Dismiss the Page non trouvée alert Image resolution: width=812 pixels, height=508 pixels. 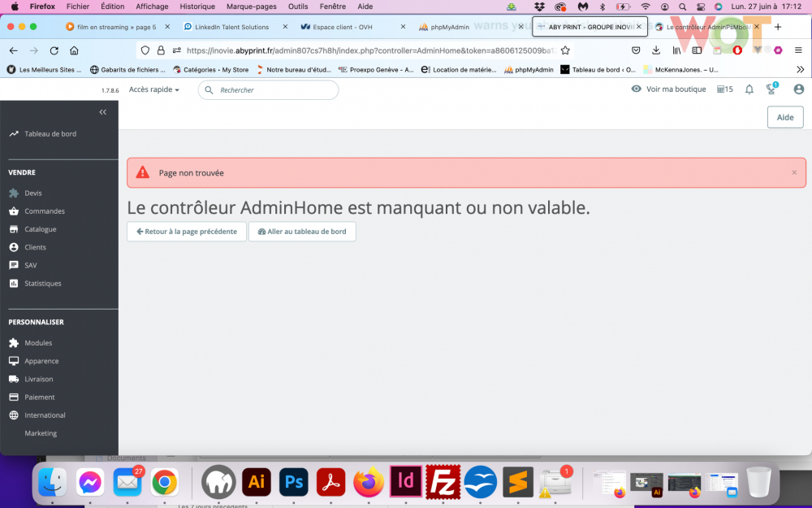(x=793, y=172)
